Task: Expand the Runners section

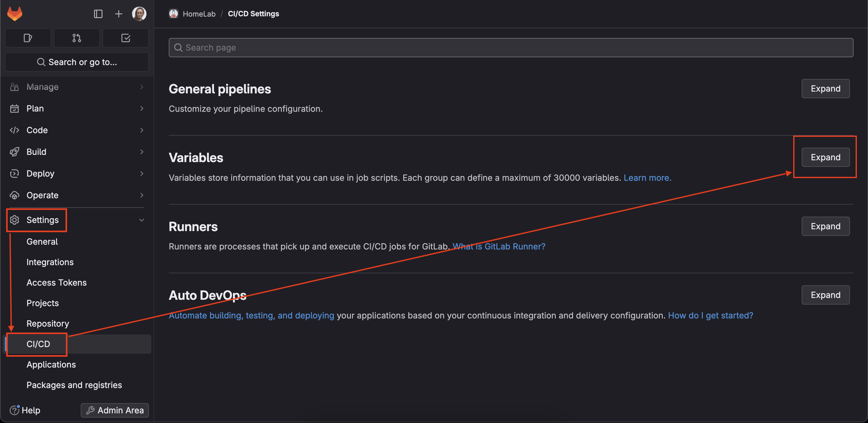Action: point(825,226)
